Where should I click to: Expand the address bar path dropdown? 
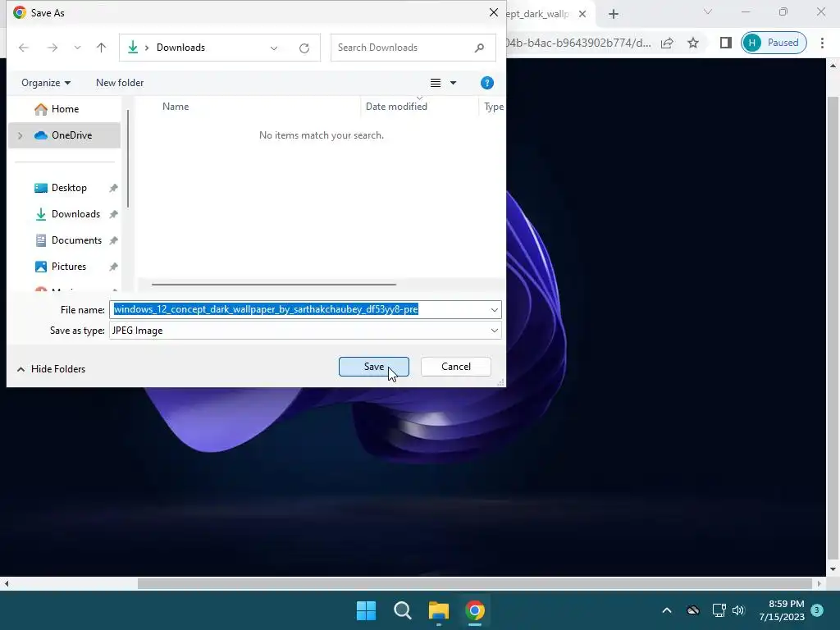coord(274,48)
